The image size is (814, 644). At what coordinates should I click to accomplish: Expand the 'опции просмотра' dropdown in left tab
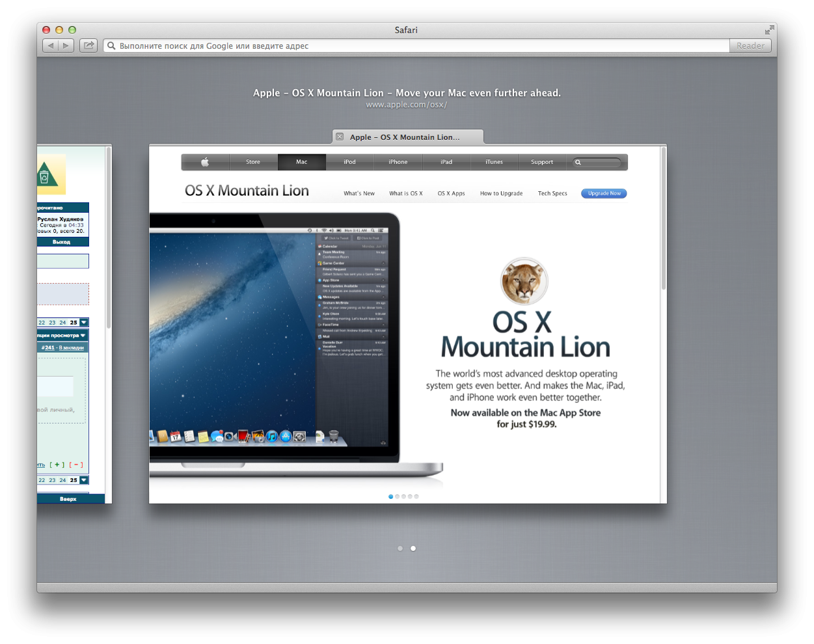point(62,336)
